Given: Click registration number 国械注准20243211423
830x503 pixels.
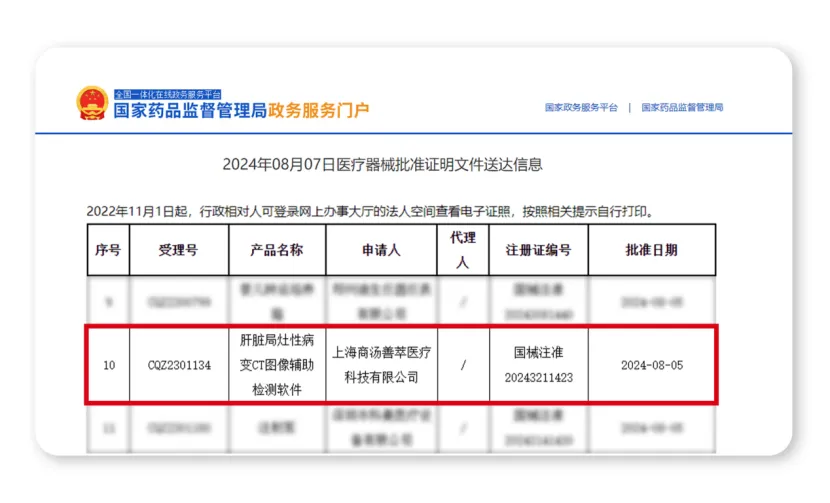Looking at the screenshot, I should 538,365.
